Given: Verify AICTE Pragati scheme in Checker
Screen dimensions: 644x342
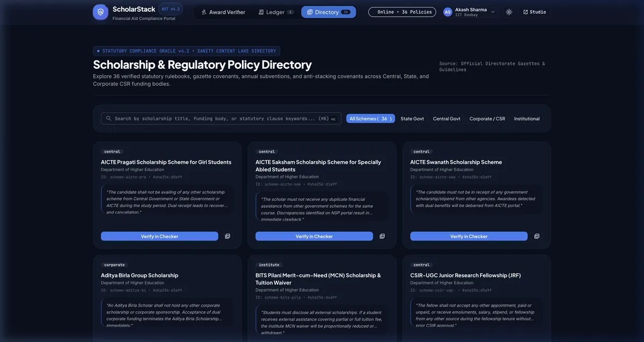Looking at the screenshot, I should [159, 236].
